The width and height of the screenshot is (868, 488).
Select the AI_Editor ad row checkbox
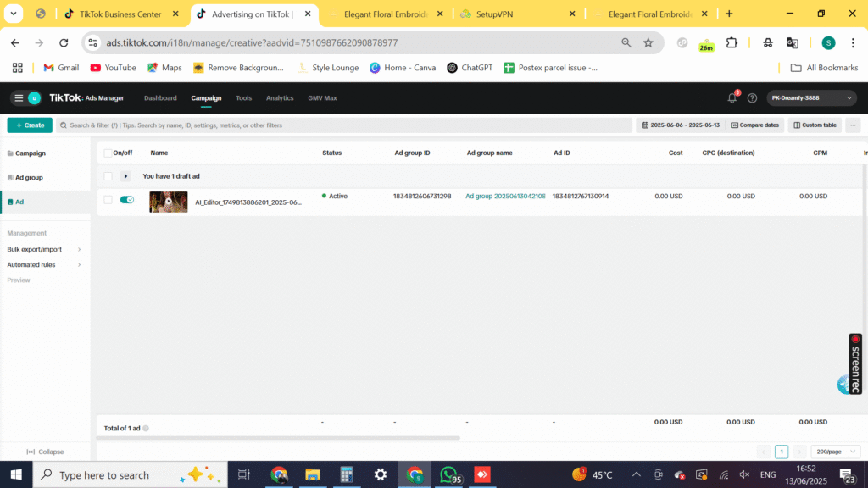pyautogui.click(x=108, y=200)
